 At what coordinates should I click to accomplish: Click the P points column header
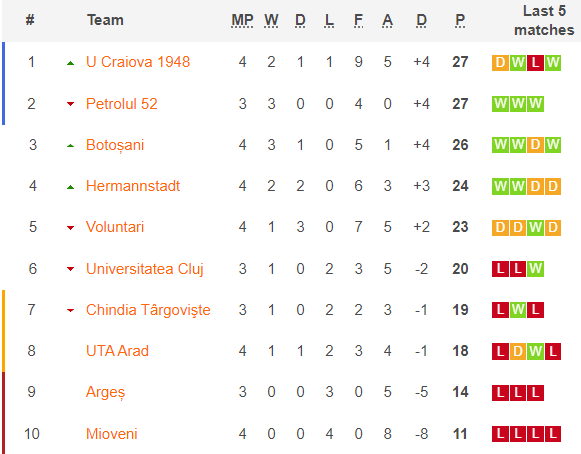pos(460,20)
